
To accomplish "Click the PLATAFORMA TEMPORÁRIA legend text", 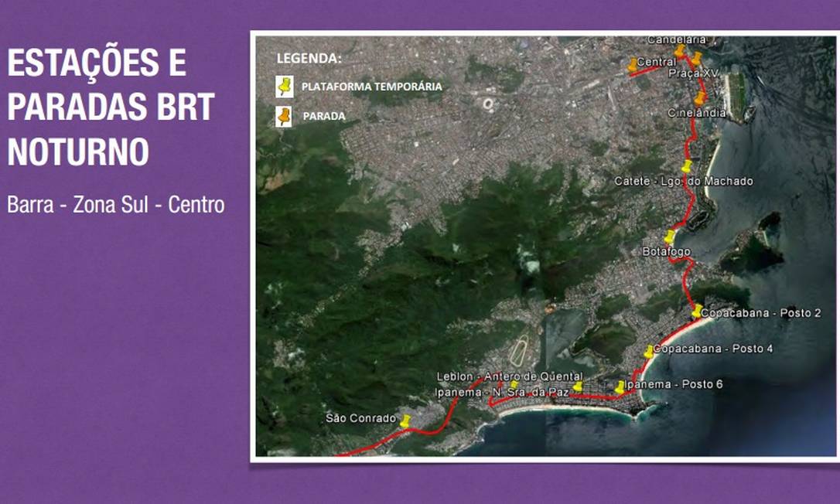I will coord(371,87).
